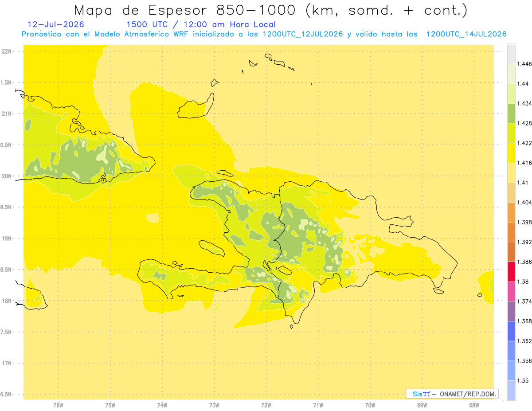Screen dimensions: 532x411
Task: Click the '75W' longitude label
Action: [110, 405]
